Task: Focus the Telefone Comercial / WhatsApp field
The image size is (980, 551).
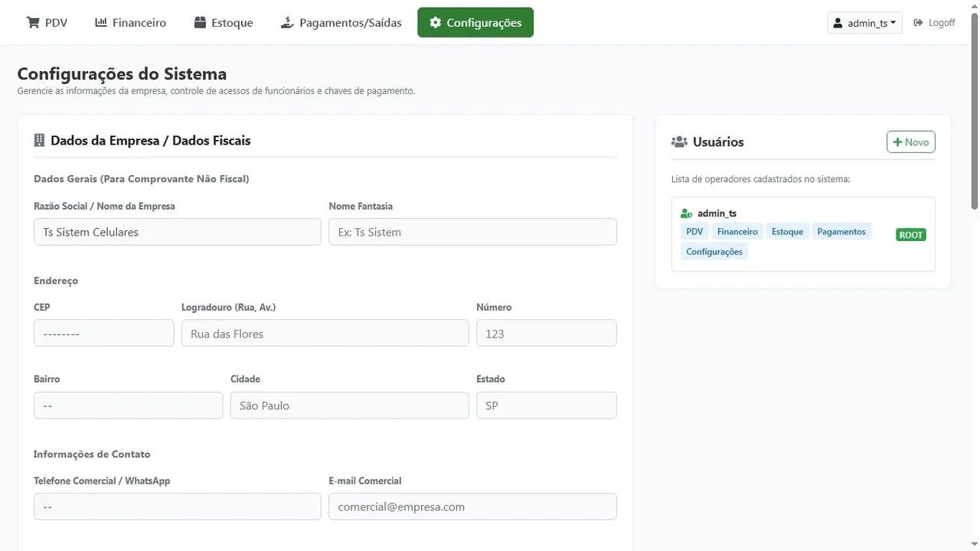Action: pyautogui.click(x=178, y=507)
